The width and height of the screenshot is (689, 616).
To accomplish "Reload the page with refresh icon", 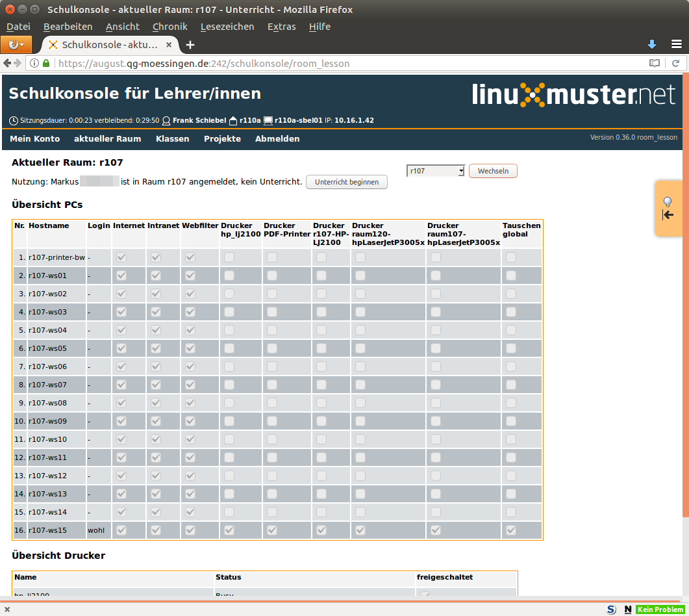I will click(675, 64).
